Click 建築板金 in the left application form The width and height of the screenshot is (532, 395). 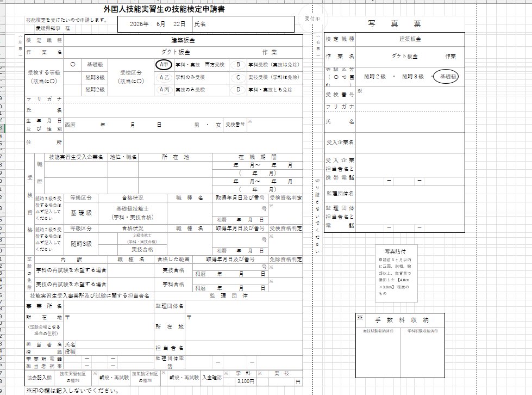(183, 40)
